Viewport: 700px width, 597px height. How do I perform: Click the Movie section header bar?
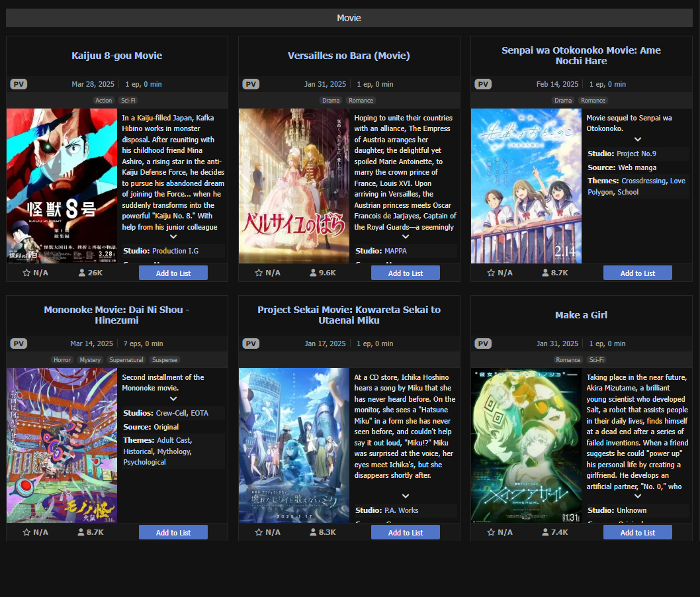[349, 18]
